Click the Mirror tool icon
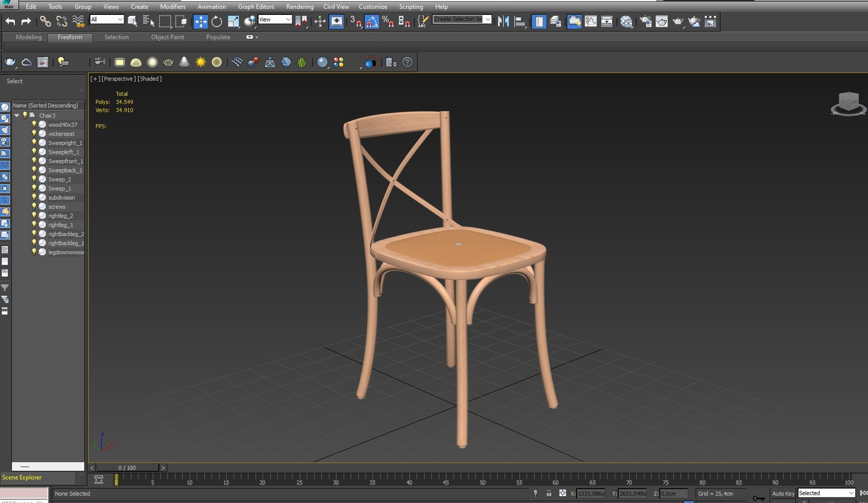Viewport: 868px width, 503px height. [x=503, y=21]
